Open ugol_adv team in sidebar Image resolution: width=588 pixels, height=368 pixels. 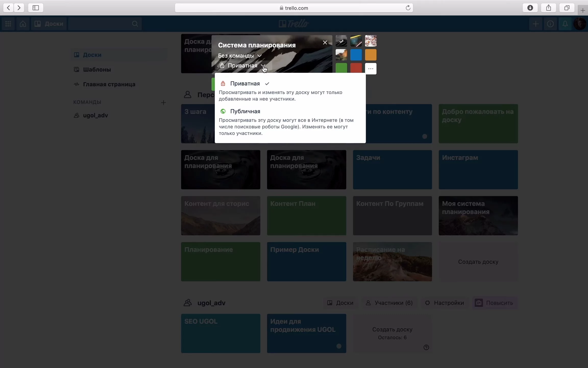pyautogui.click(x=119, y=115)
